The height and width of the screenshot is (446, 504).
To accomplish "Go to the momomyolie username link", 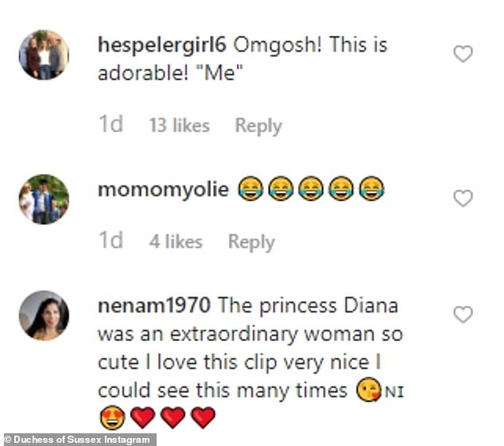I will [x=163, y=189].
